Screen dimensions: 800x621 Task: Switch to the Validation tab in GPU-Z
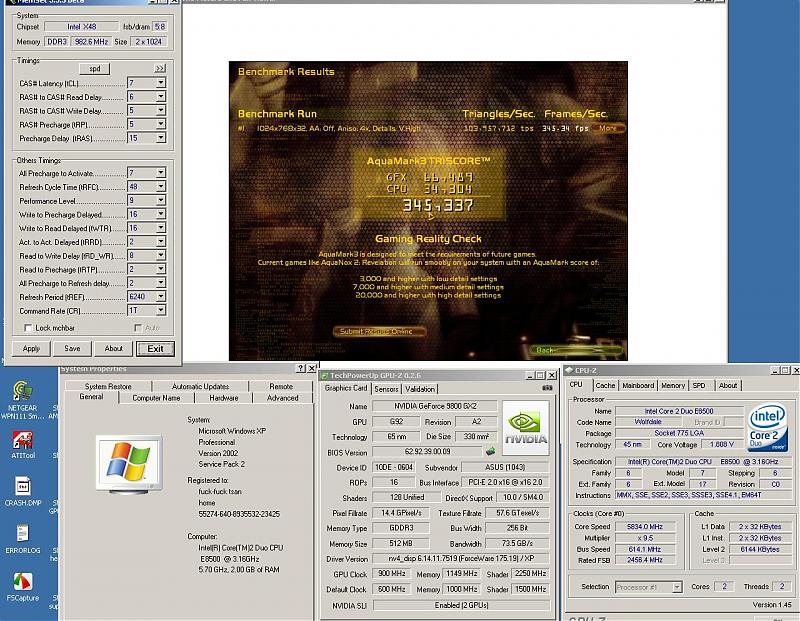coord(420,389)
